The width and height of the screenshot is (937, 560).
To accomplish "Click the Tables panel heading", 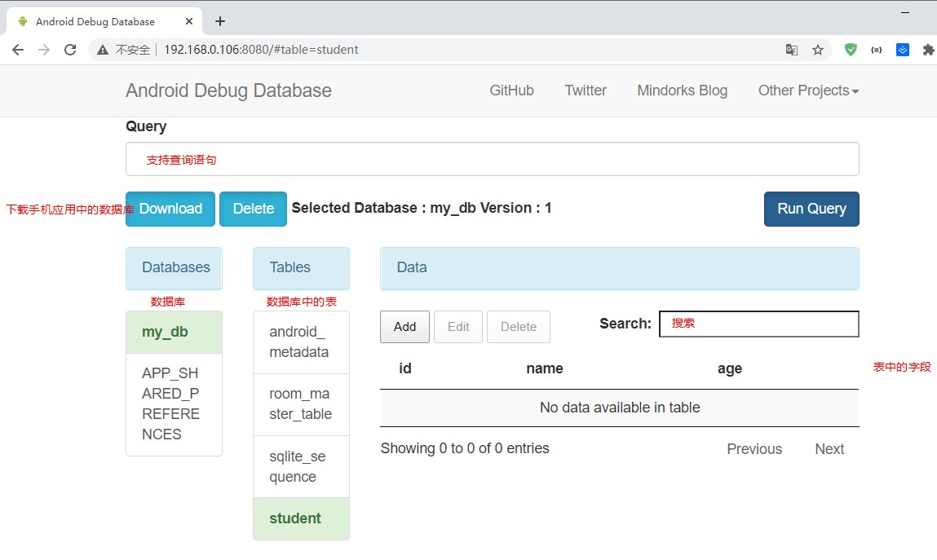I will 301,267.
